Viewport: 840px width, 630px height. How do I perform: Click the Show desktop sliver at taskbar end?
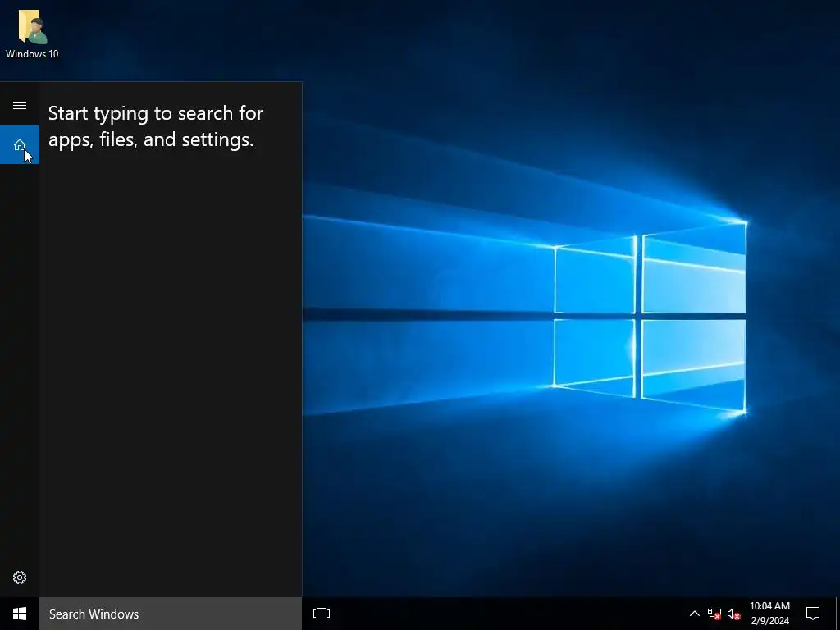click(x=838, y=614)
